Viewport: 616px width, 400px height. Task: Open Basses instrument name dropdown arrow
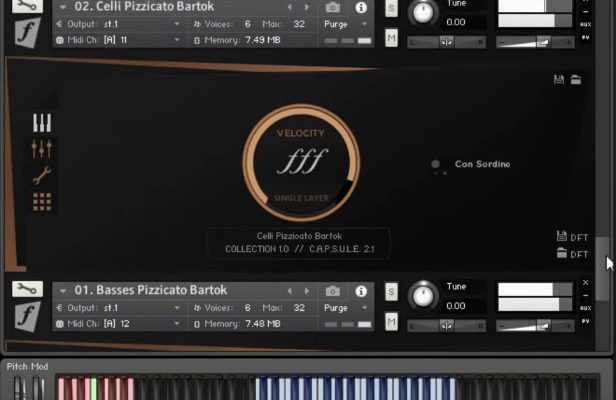pos(65,290)
